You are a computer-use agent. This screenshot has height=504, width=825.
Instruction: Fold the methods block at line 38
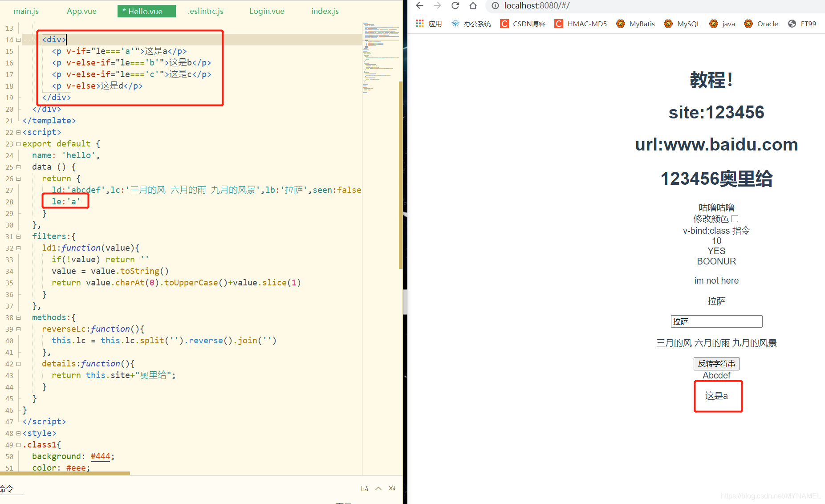click(x=18, y=317)
